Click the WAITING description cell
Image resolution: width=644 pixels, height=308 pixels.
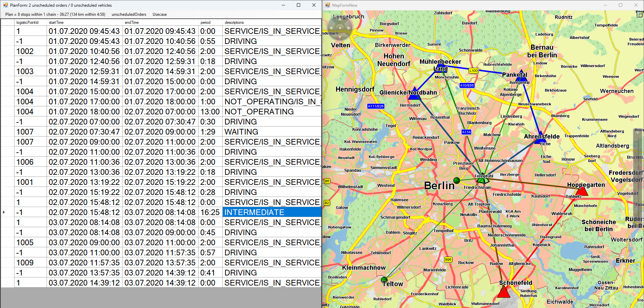(x=272, y=132)
